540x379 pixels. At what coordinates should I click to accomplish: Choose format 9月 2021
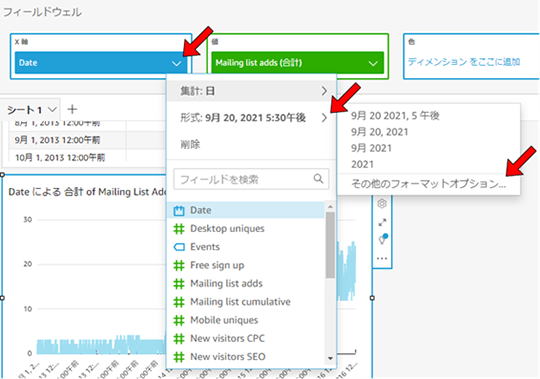click(371, 148)
